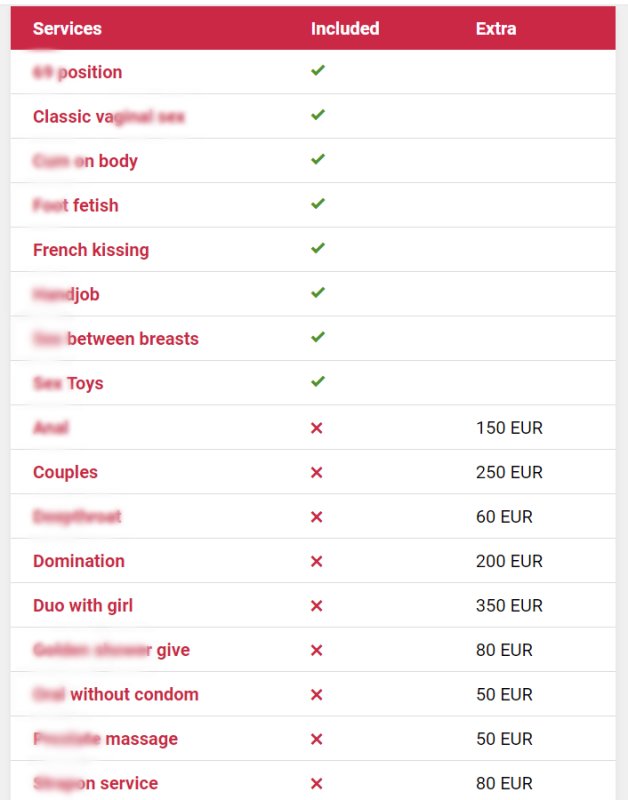
Task: Select the Extra column header
Action: coord(496,28)
